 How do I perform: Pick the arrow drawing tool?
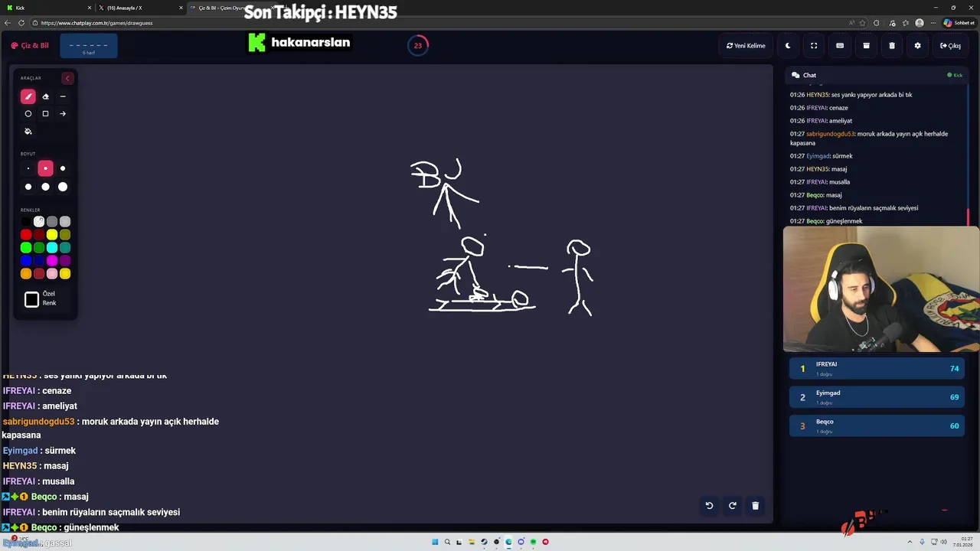(63, 113)
